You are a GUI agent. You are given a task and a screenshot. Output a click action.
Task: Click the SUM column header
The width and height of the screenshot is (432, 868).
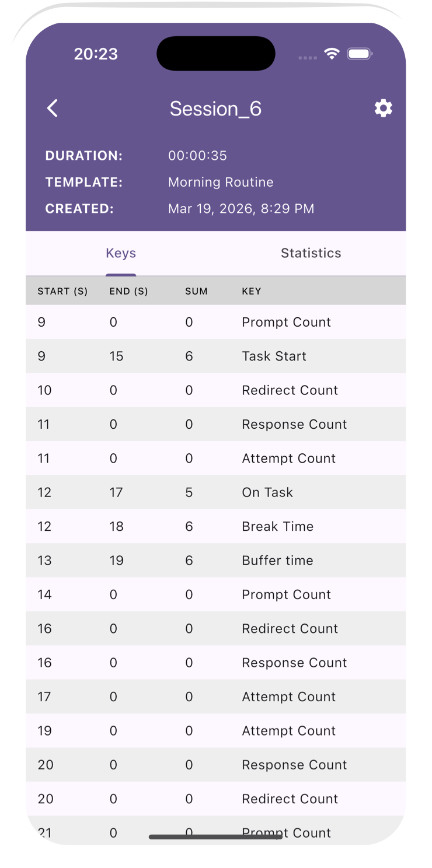pyautogui.click(x=196, y=291)
